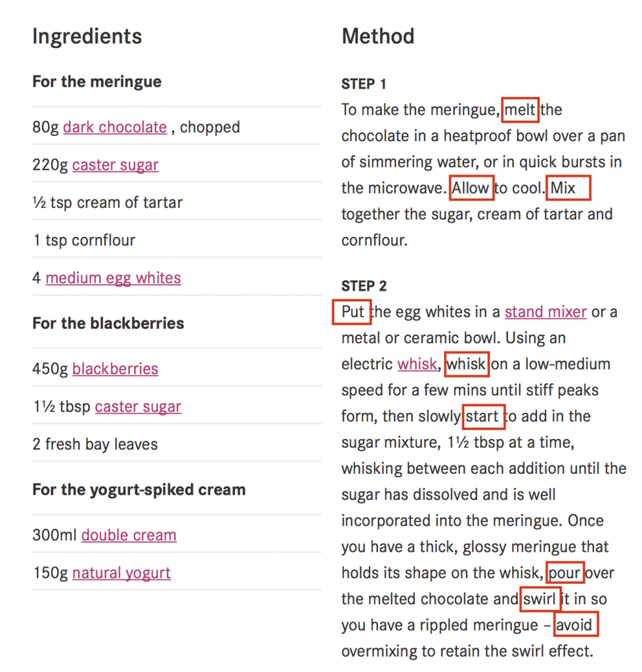
Task: Open the medium egg whites link
Action: (x=113, y=278)
